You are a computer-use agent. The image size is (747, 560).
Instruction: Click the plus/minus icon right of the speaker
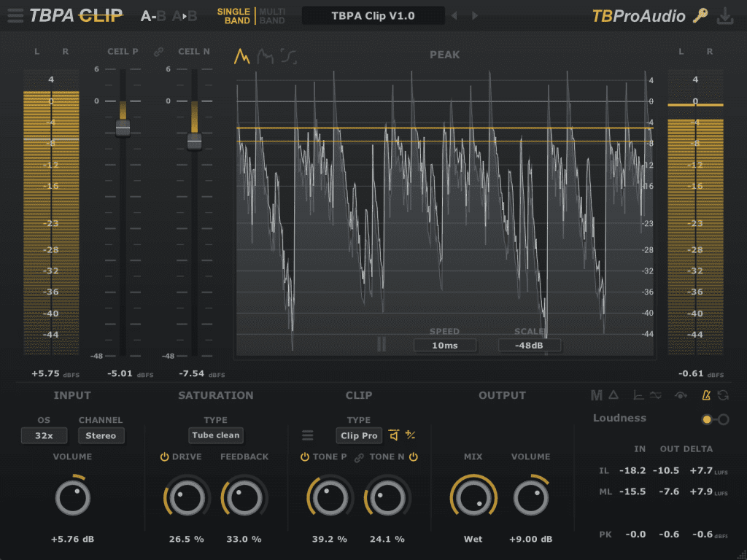click(409, 435)
